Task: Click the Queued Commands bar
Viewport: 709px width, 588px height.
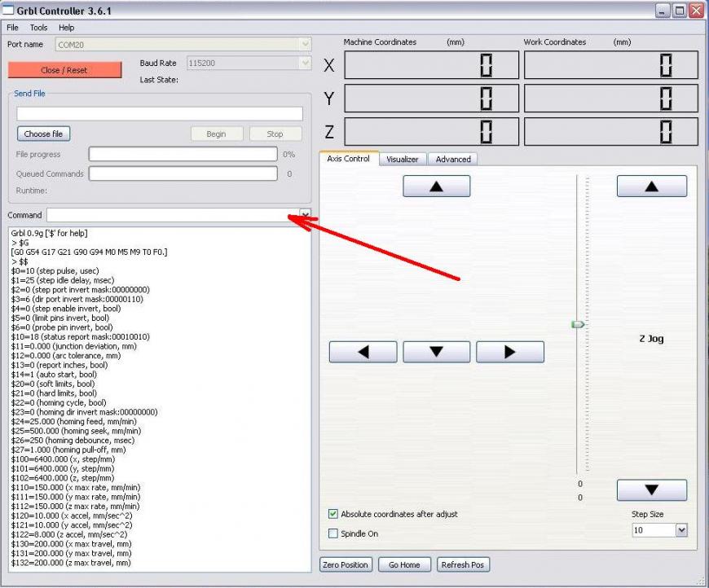Action: click(x=183, y=173)
